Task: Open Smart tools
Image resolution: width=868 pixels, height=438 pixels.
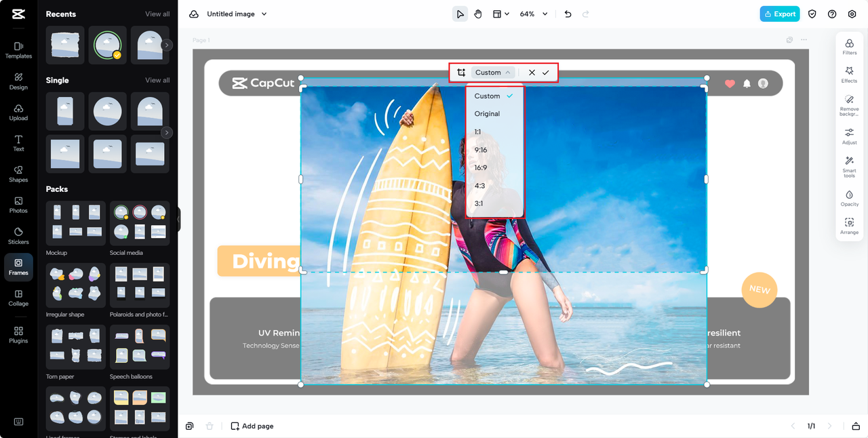Action: tap(849, 167)
